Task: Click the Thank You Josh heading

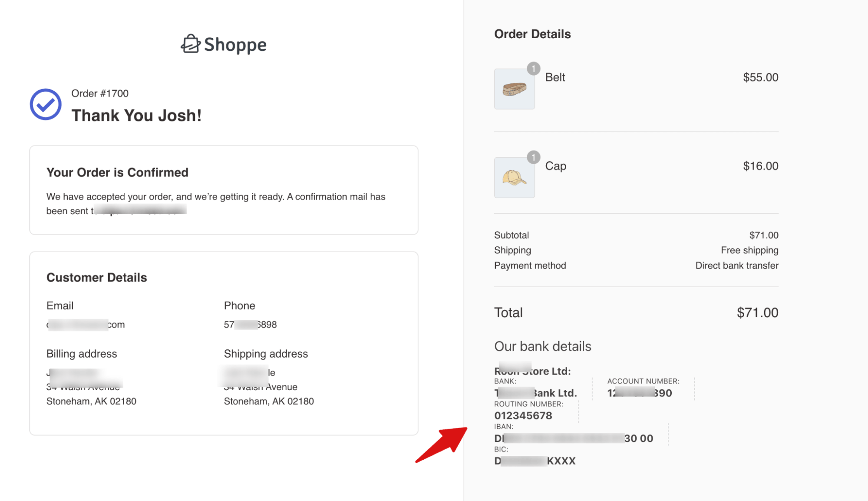Action: 137,115
